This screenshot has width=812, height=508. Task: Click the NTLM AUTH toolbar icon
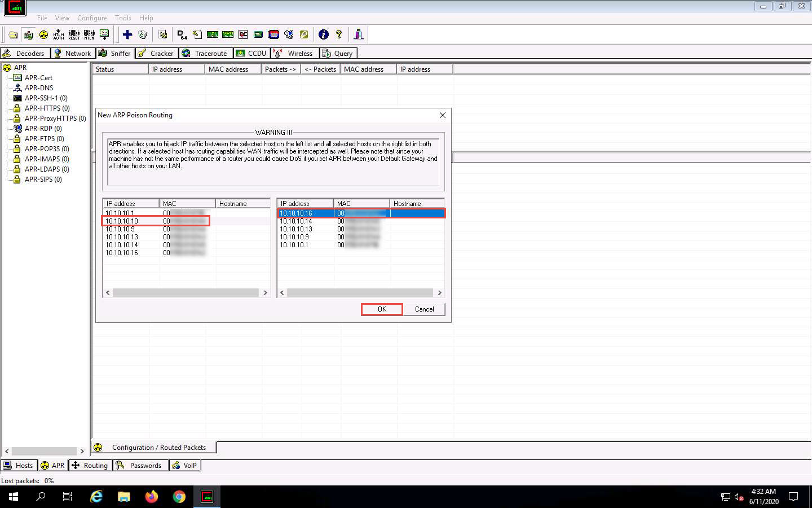coord(59,35)
